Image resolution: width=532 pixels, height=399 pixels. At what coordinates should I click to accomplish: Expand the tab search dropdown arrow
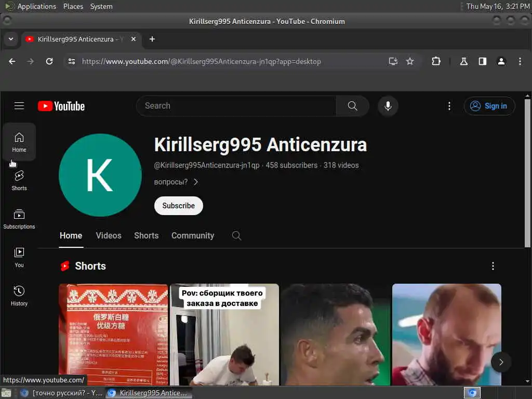[11, 39]
